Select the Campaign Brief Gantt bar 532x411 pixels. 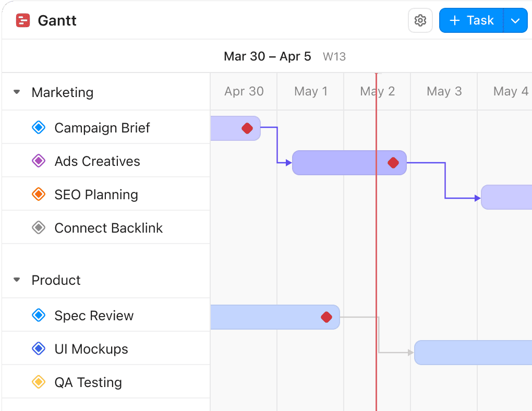pos(236,128)
